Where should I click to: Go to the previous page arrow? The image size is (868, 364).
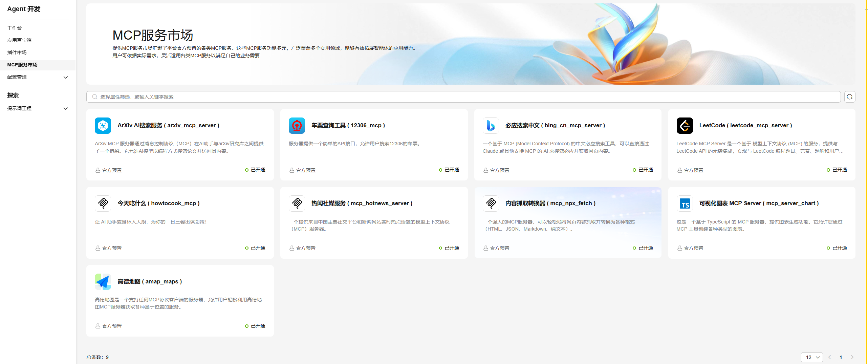pos(830,357)
